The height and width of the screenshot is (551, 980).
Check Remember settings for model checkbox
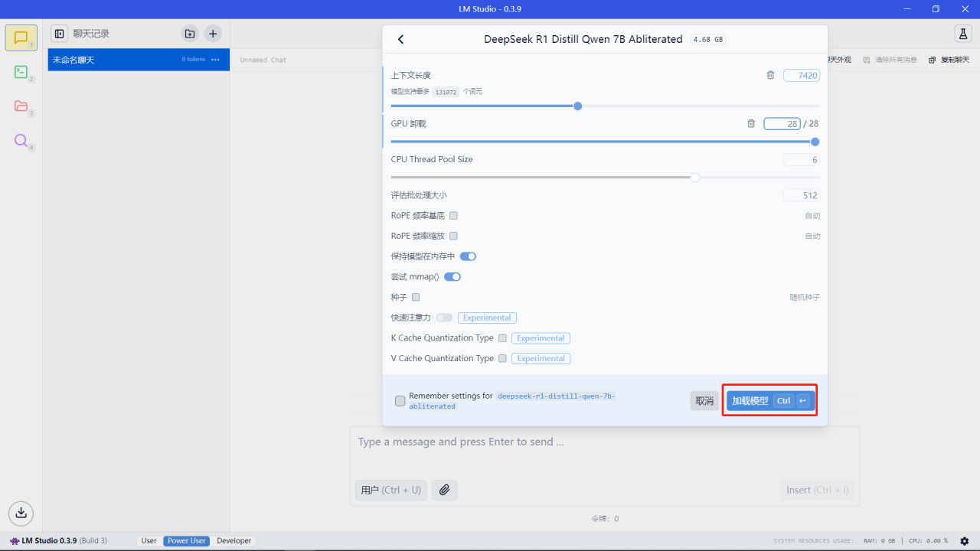tap(400, 401)
